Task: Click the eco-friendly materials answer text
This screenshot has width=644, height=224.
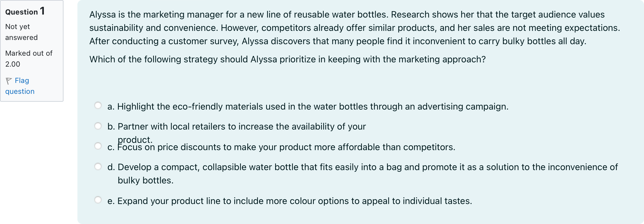Action: [308, 107]
